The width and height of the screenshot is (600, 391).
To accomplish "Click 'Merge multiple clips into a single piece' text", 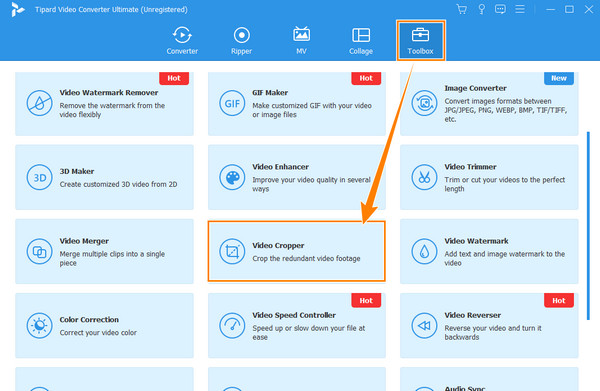I will [x=112, y=259].
